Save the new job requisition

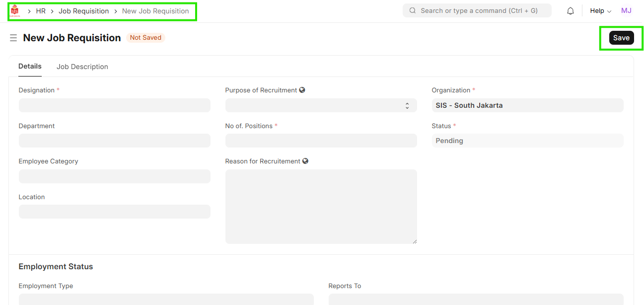621,38
